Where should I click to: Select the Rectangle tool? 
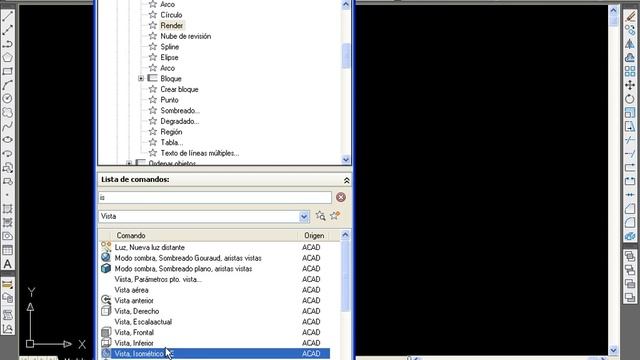(7, 71)
